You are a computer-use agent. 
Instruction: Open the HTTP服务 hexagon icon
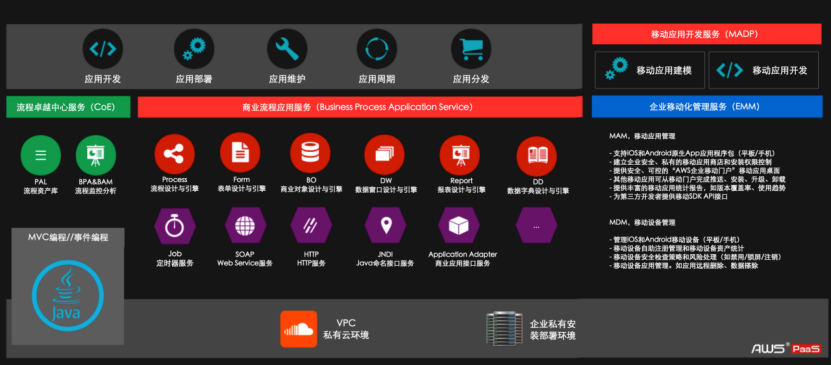[x=311, y=225]
